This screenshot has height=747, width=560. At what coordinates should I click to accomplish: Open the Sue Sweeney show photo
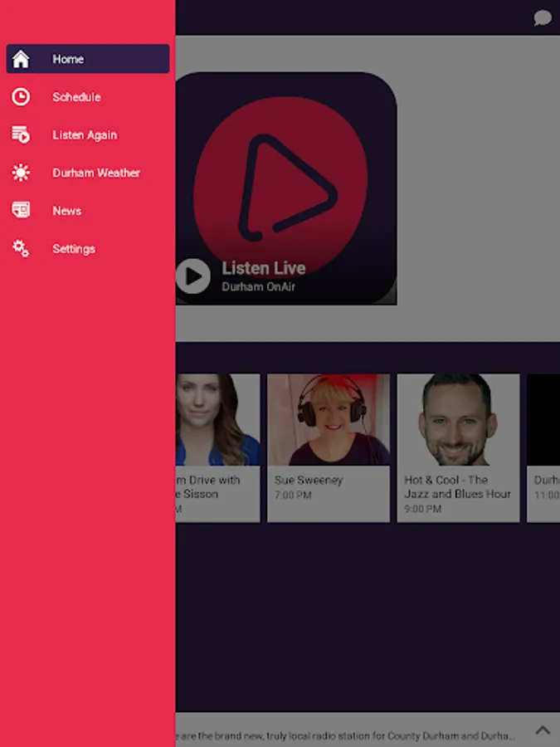pos(328,419)
